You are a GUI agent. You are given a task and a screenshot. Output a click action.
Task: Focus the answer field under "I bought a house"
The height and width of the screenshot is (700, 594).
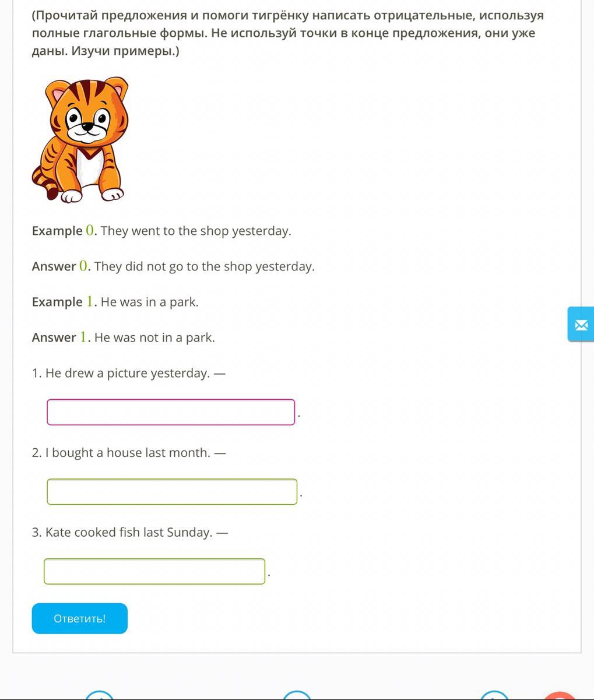[172, 491]
